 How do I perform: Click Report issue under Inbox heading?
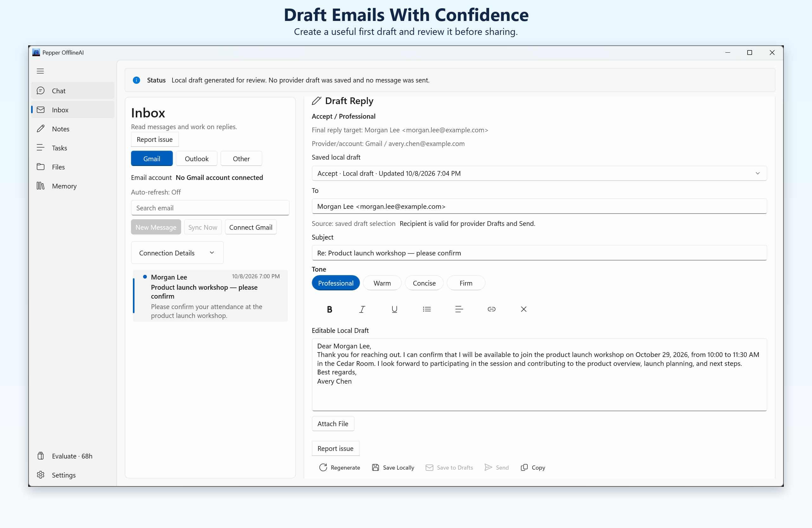154,139
